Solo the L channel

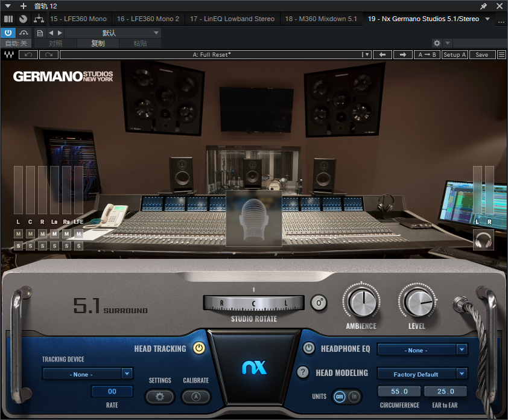[x=19, y=246]
